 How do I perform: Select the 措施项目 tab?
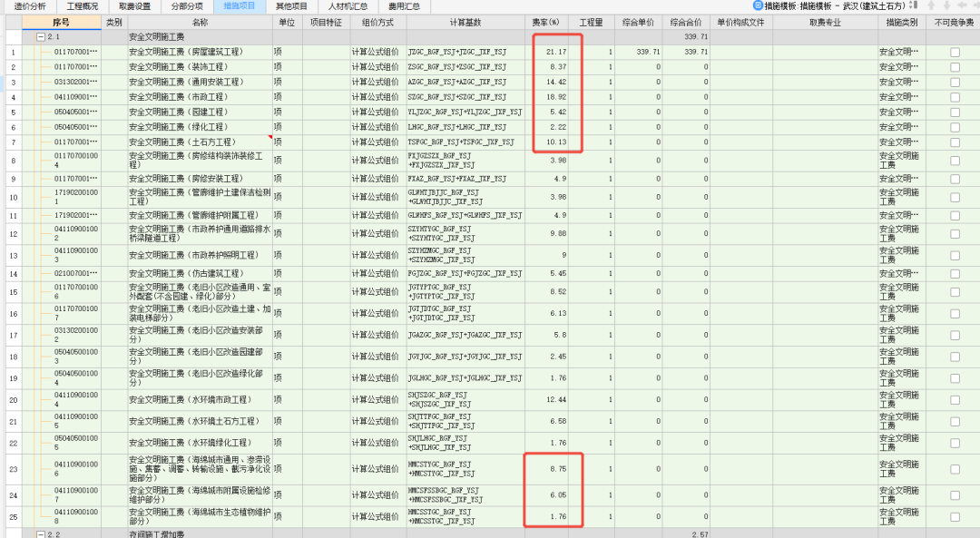(x=240, y=6)
